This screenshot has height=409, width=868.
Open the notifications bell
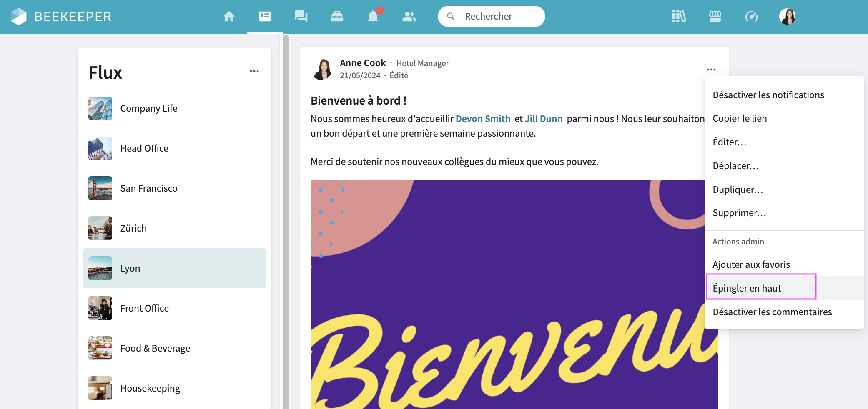click(373, 17)
